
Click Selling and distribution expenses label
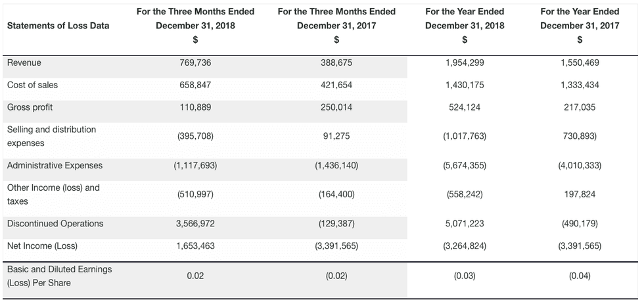[x=51, y=136]
